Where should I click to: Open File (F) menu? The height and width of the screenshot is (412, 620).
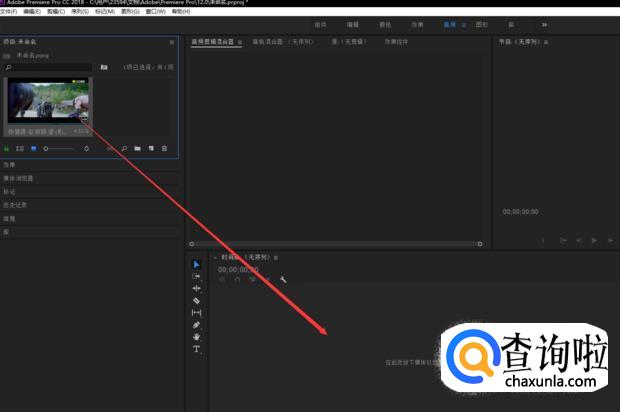pyautogui.click(x=8, y=11)
